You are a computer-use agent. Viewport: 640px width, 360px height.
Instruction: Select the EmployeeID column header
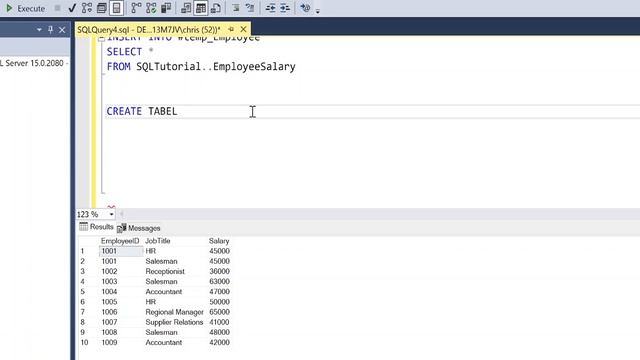tap(120, 241)
